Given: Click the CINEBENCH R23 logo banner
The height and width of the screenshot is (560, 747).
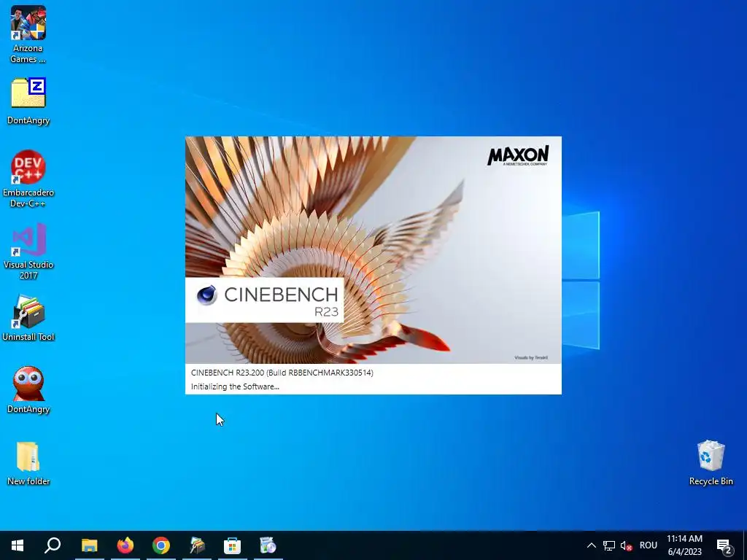Looking at the screenshot, I should (x=264, y=300).
